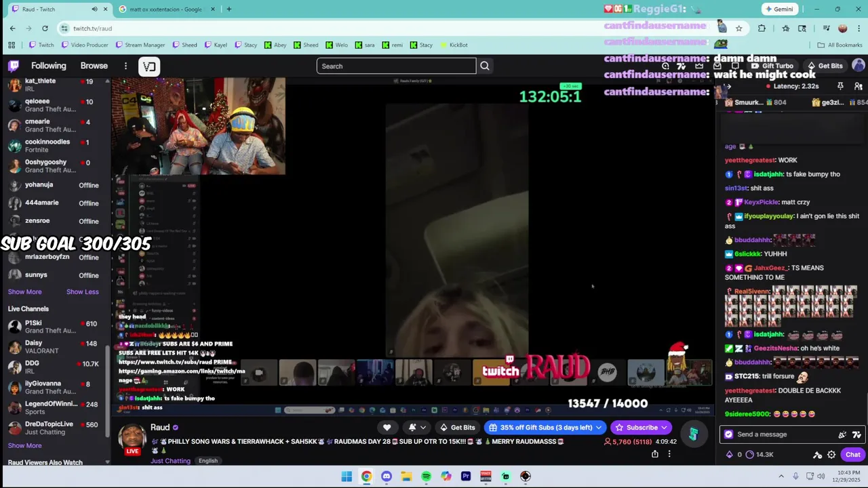
Task: Follow heart button under stream
Action: tap(387, 427)
